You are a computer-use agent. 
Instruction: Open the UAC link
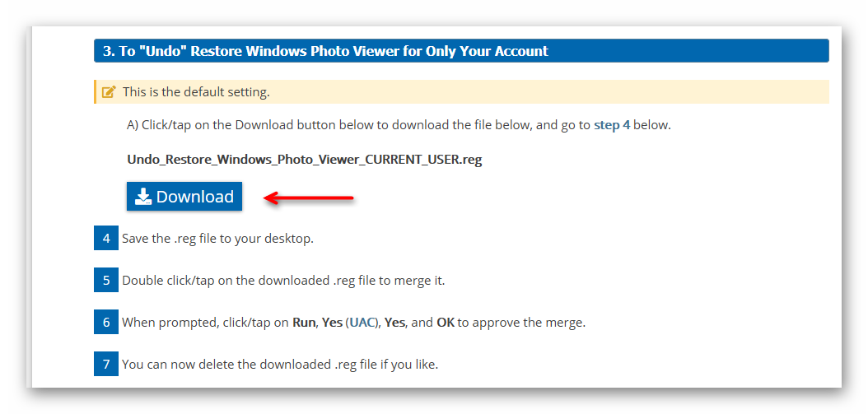pyautogui.click(x=362, y=323)
